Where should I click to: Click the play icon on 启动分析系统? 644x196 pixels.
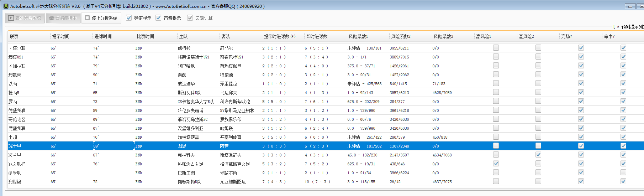(11, 18)
